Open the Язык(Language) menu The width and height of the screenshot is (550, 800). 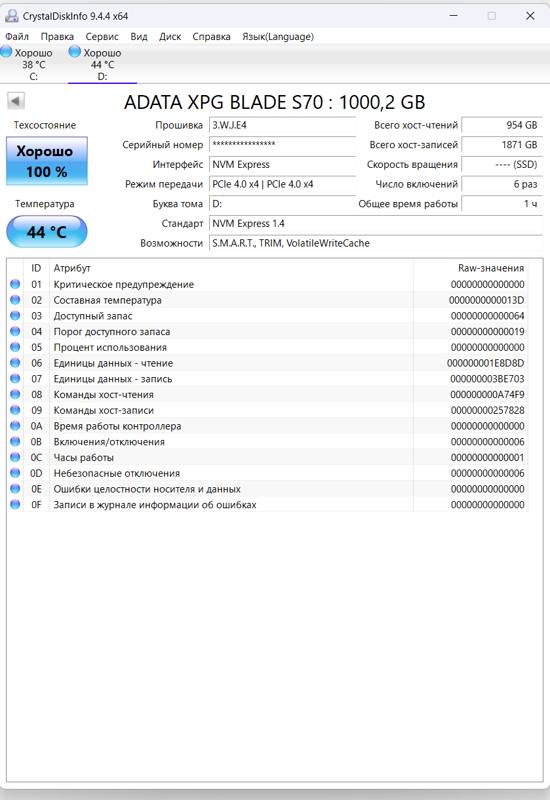[x=278, y=37]
